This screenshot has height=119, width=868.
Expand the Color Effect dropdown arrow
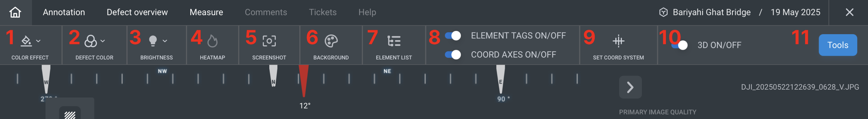[x=39, y=41]
